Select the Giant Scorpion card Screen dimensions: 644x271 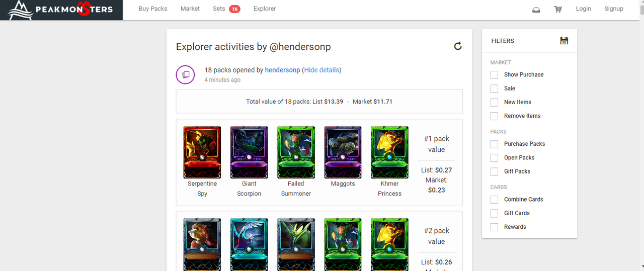pyautogui.click(x=249, y=152)
